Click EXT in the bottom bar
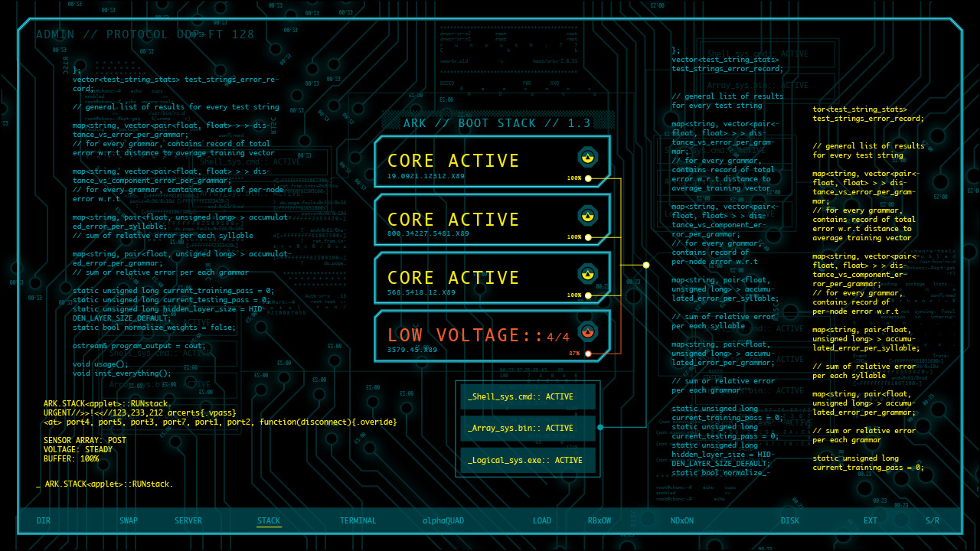980x551 pixels. point(871,521)
